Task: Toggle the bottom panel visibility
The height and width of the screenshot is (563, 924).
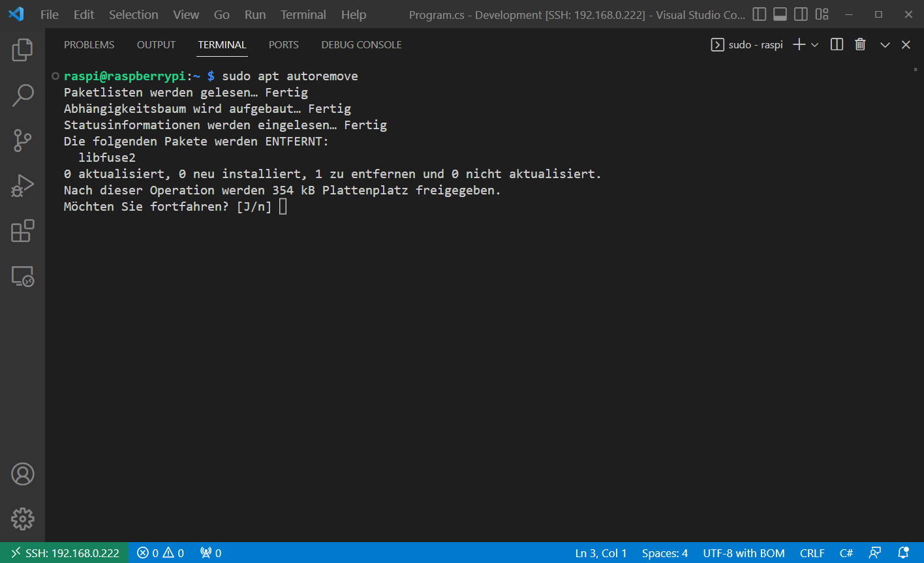Action: pos(780,14)
